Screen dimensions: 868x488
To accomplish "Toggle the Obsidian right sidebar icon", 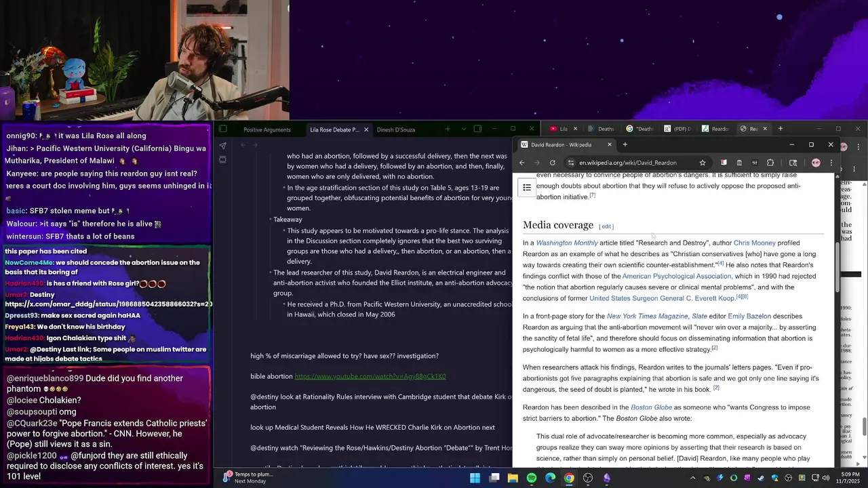I will coord(477,129).
